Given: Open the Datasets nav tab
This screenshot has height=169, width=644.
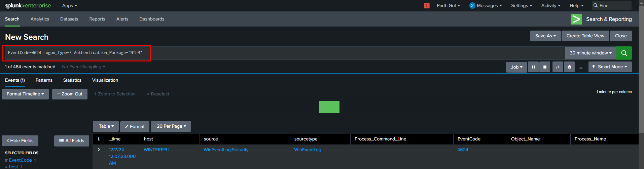Looking at the screenshot, I should [x=69, y=19].
